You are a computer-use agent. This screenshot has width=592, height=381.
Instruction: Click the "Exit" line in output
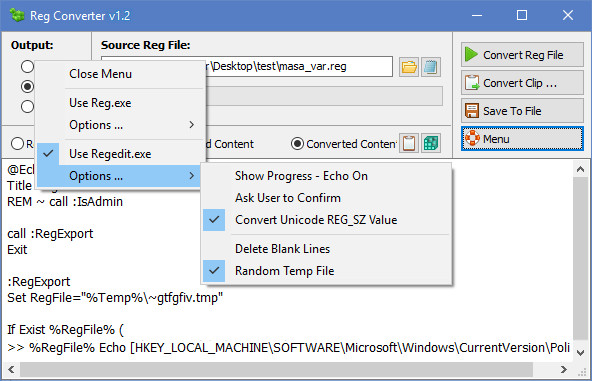[17, 250]
